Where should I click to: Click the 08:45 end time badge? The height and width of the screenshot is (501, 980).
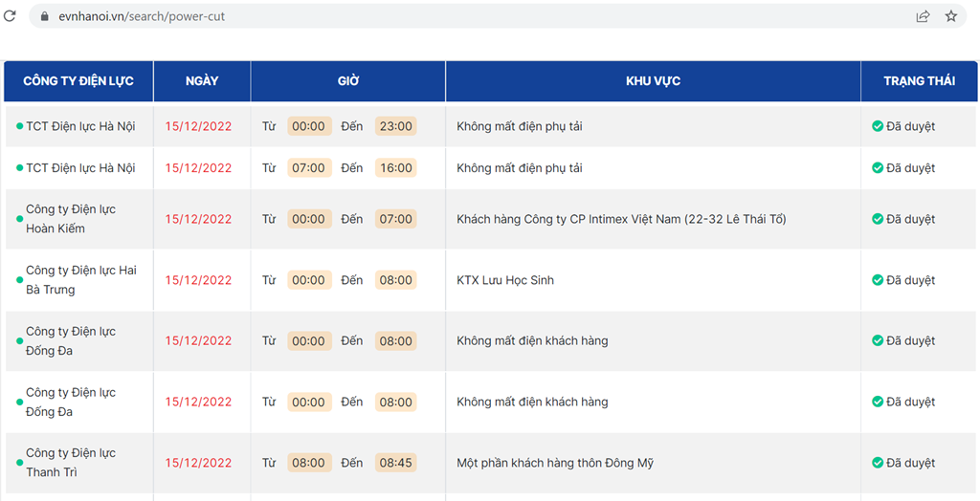395,463
